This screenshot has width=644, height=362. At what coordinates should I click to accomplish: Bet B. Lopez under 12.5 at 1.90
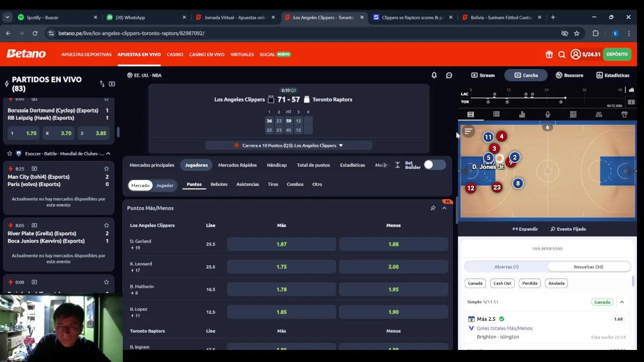coord(393,312)
